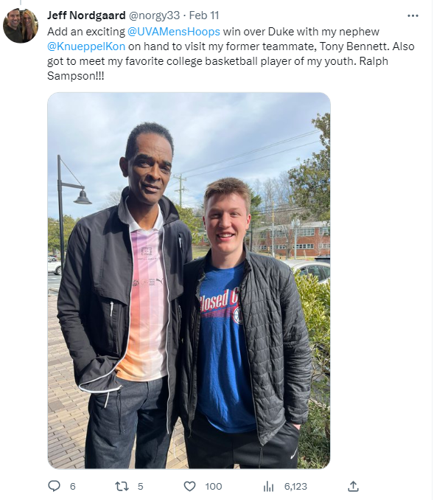The width and height of the screenshot is (448, 500).
Task: Open the Feb 11 timestamp link
Action: [204, 15]
